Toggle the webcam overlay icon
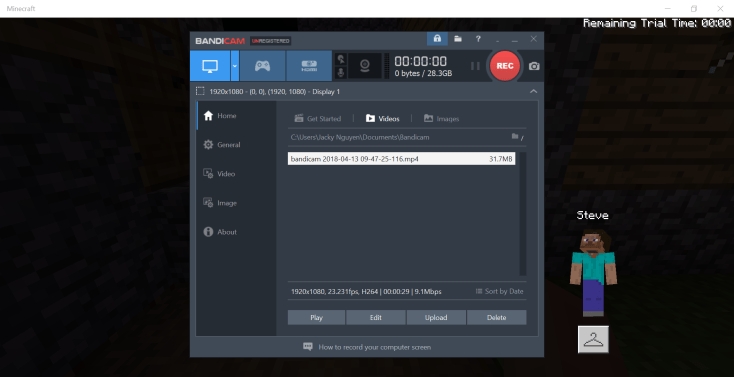 point(365,66)
